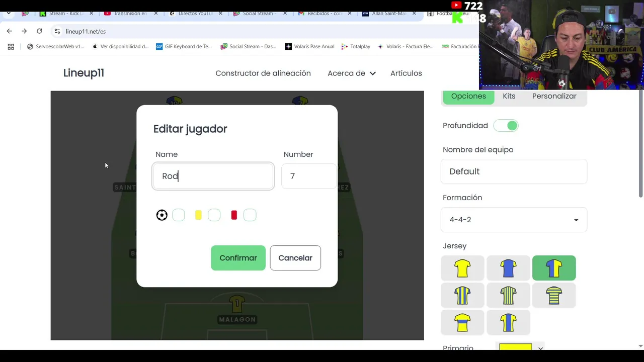Open the Formación 4-4-2 dropdown
Viewport: 644px width, 362px height.
[x=514, y=220]
